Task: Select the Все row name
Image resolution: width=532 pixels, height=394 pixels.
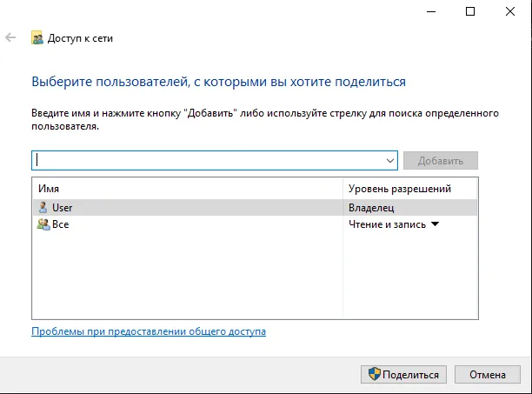Action: pos(60,224)
